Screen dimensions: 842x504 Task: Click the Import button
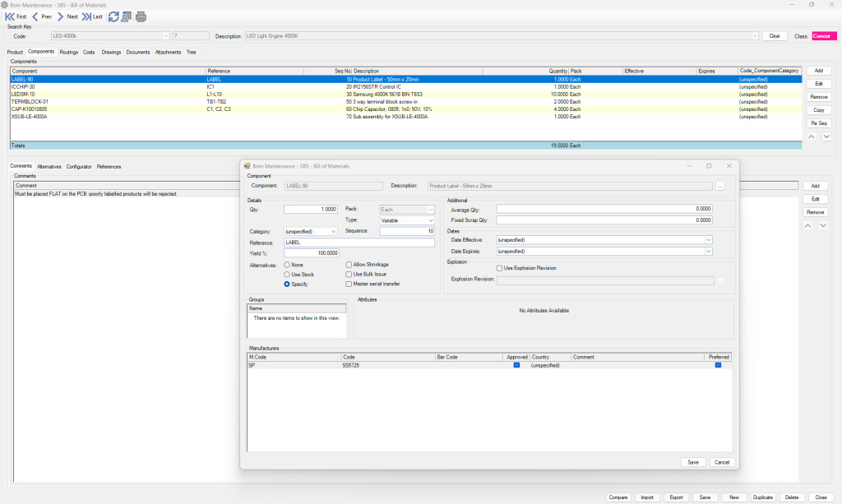(x=647, y=497)
